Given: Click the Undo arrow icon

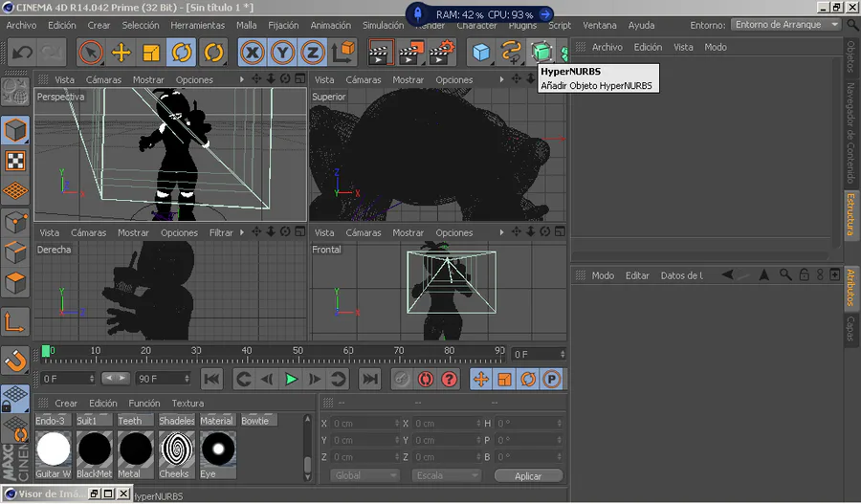Looking at the screenshot, I should pos(21,53).
